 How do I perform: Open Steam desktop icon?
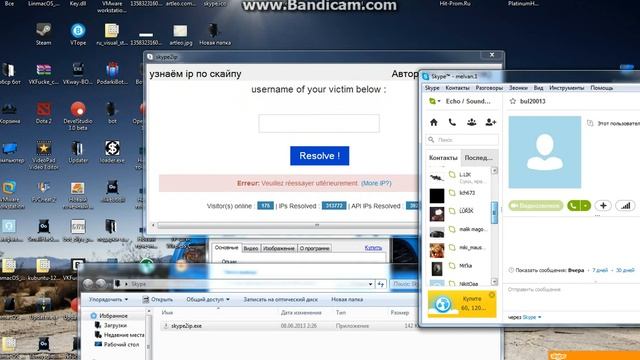coord(43,34)
